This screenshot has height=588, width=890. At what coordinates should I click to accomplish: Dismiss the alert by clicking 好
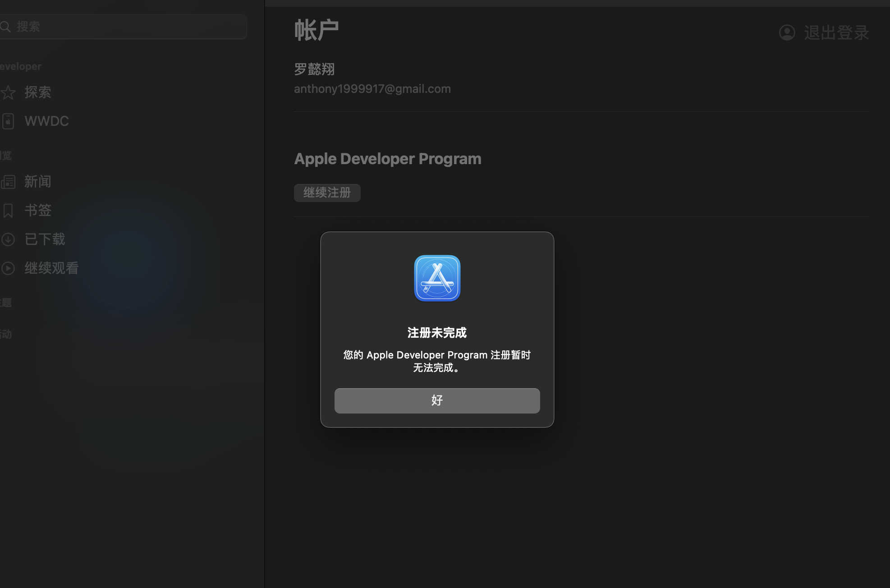pyautogui.click(x=436, y=400)
